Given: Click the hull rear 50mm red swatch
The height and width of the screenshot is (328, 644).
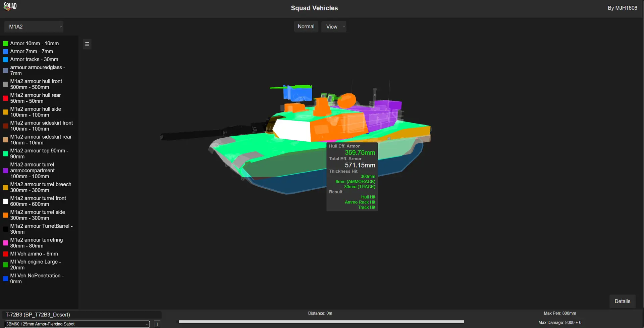Looking at the screenshot, I should 6,98.
